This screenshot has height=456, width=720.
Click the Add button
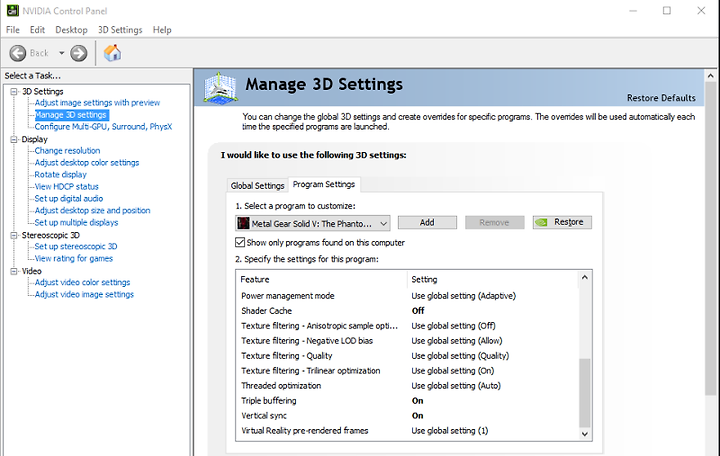coord(427,222)
